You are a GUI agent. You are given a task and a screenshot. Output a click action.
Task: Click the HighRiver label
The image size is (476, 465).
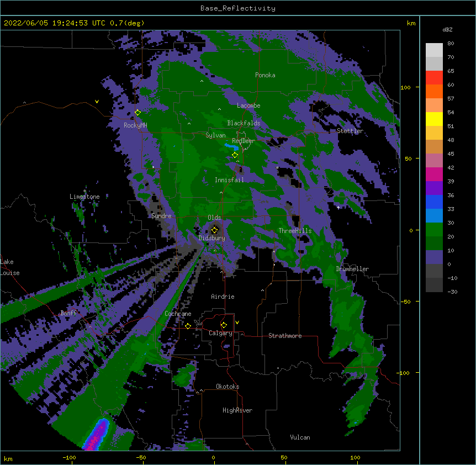237,410
